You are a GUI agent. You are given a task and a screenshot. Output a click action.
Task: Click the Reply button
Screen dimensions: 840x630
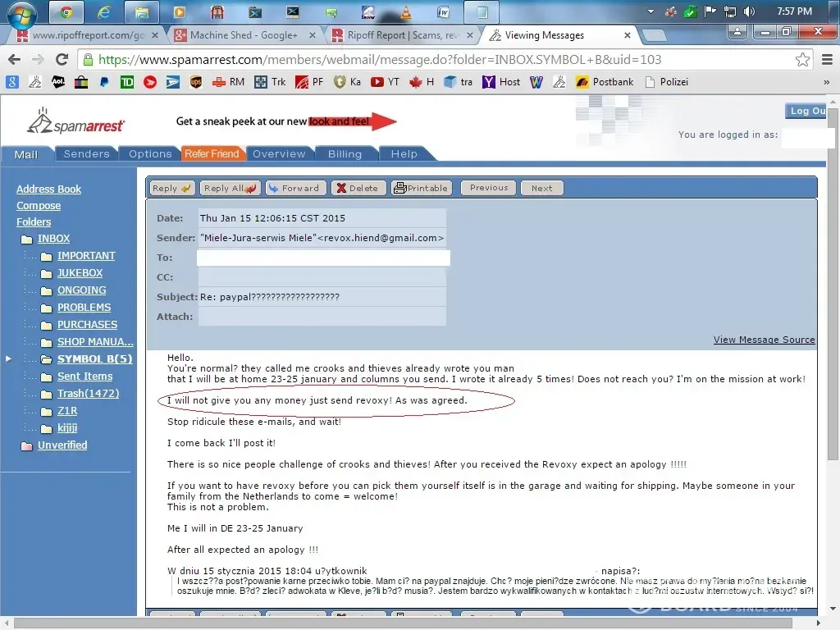171,188
